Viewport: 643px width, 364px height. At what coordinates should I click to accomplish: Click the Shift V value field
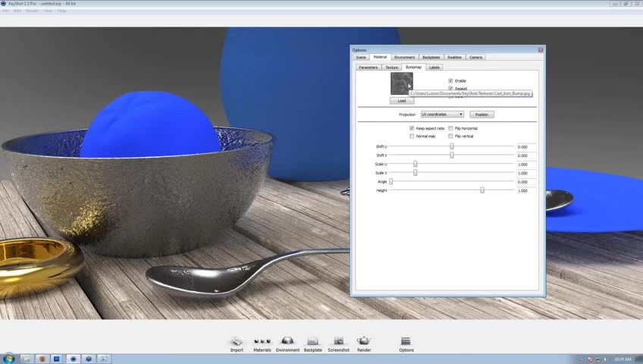[526, 155]
